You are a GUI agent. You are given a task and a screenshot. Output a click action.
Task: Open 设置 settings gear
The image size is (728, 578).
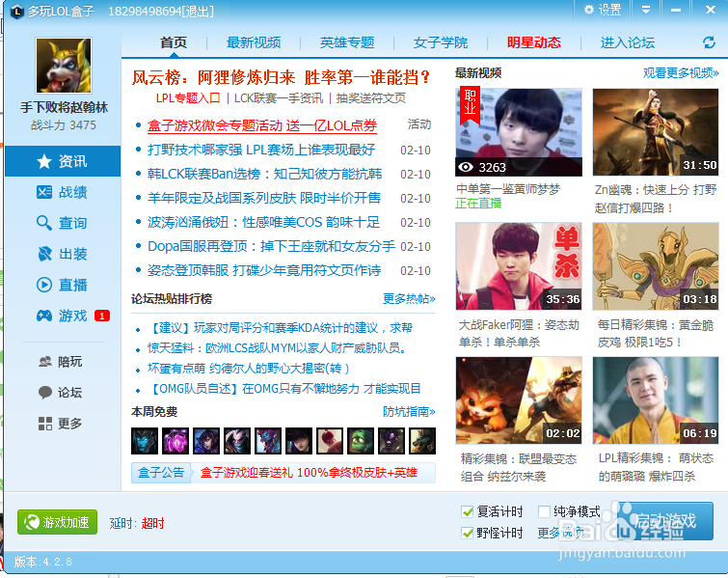pyautogui.click(x=603, y=10)
